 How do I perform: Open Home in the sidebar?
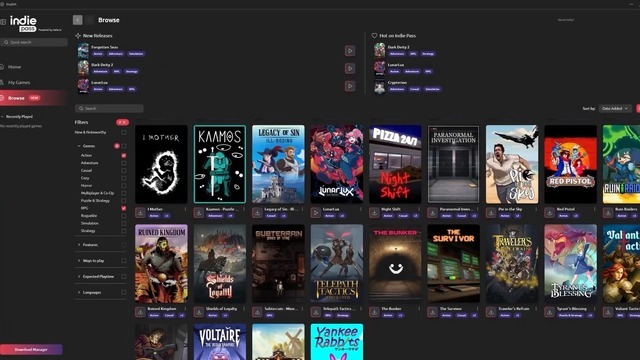pyautogui.click(x=14, y=67)
